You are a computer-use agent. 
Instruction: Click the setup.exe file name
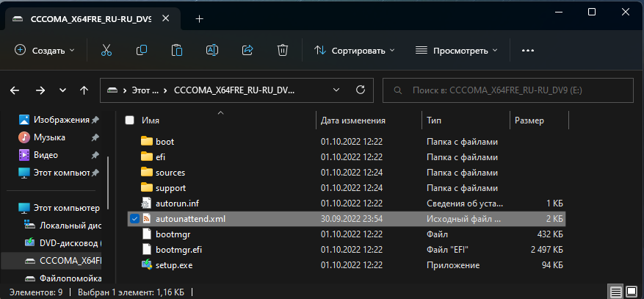coord(174,265)
